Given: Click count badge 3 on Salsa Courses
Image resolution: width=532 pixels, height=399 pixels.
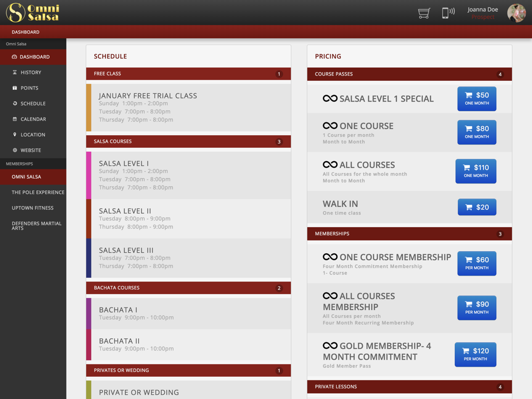Looking at the screenshot, I should [x=279, y=142].
